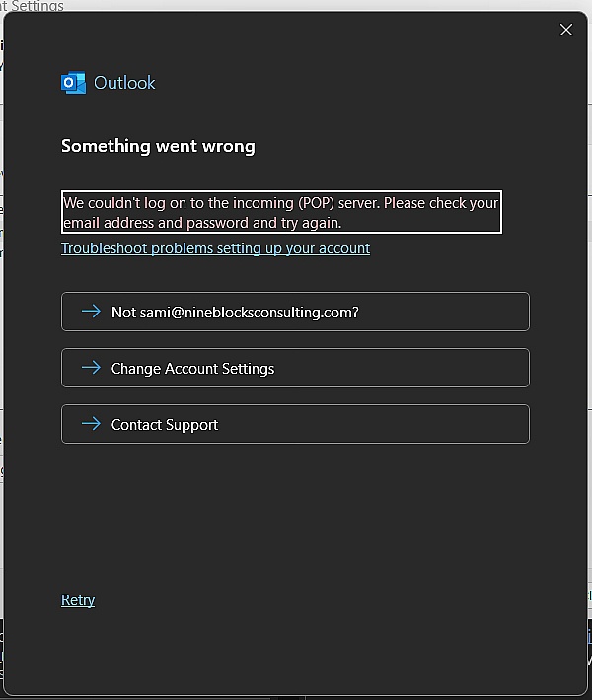This screenshot has height=700, width=592.
Task: Click the Outlook logo icon
Action: coord(73,83)
